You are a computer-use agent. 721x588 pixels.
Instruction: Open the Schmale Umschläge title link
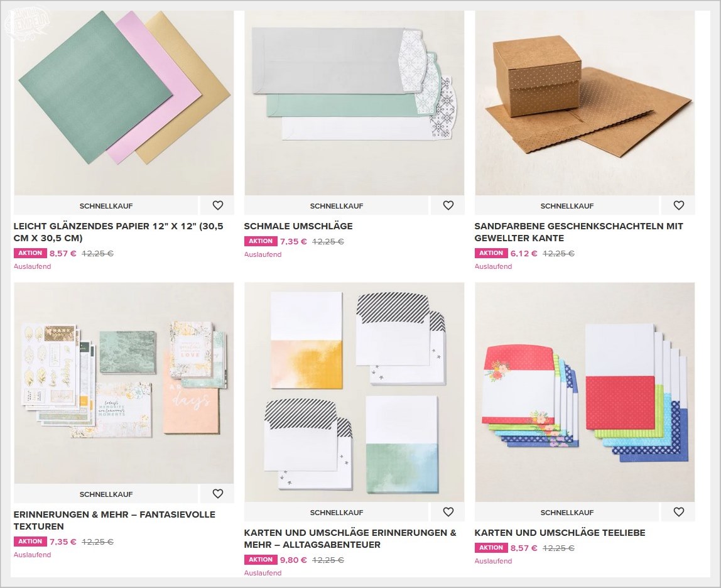point(298,226)
